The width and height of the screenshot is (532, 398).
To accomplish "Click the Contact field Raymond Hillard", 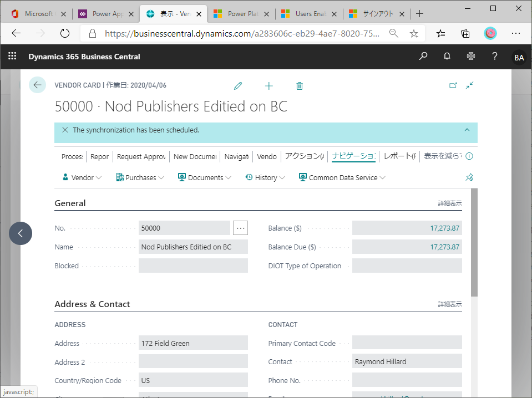I will point(407,361).
